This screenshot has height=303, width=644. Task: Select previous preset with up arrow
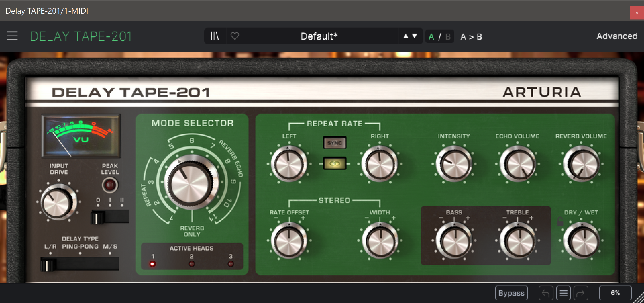pyautogui.click(x=406, y=36)
